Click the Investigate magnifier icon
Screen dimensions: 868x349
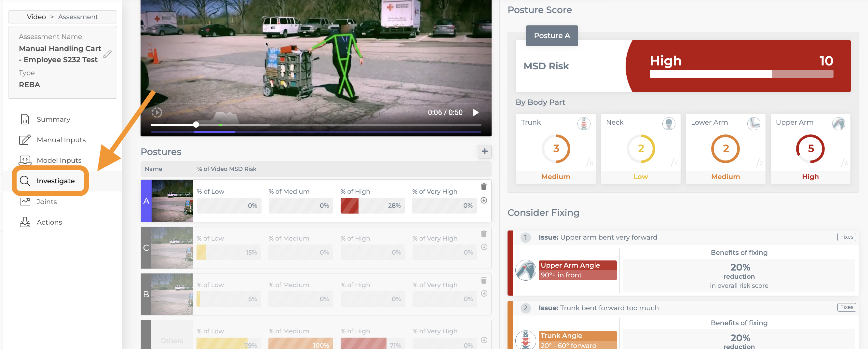pos(25,181)
